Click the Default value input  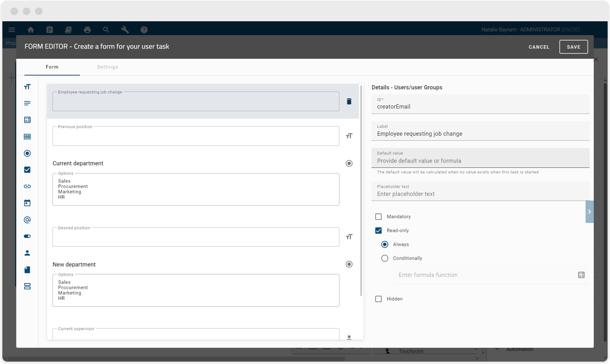click(480, 158)
